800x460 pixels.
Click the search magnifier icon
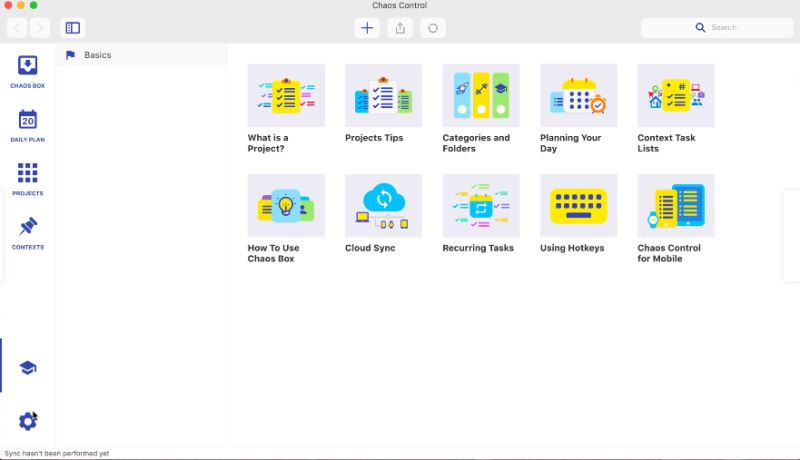coord(701,28)
